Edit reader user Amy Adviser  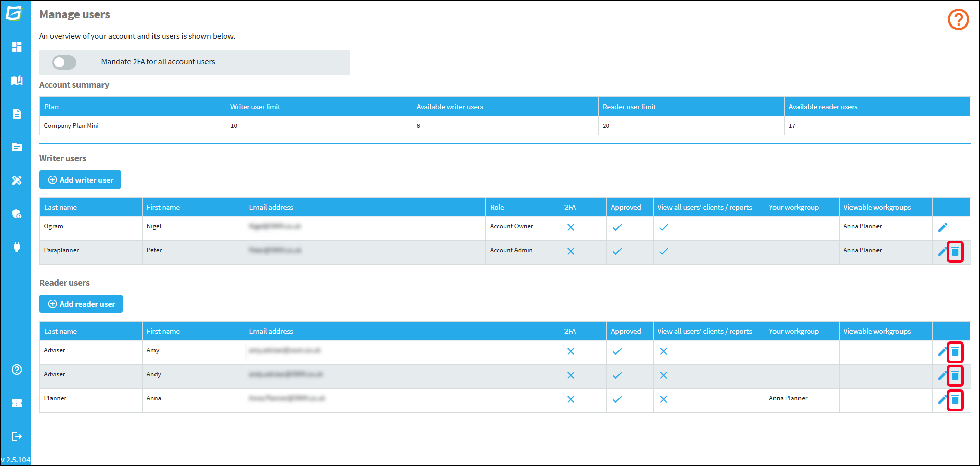point(942,351)
